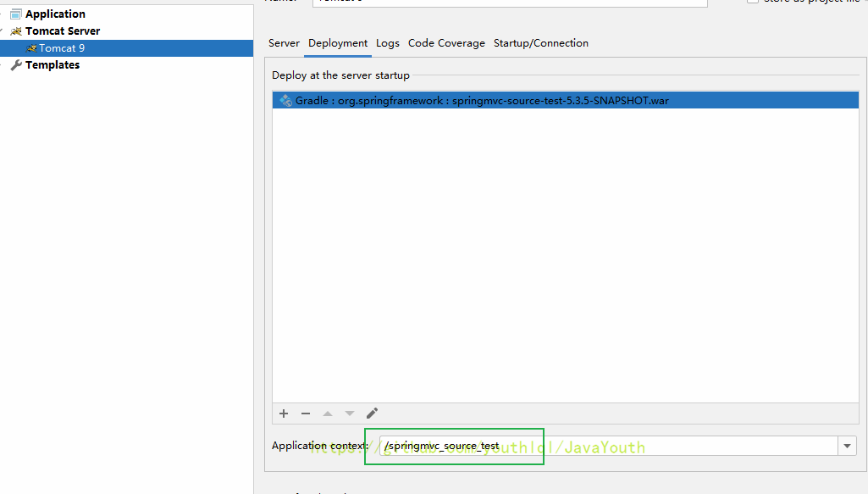Open the Application context dropdown arrow

[x=847, y=446]
